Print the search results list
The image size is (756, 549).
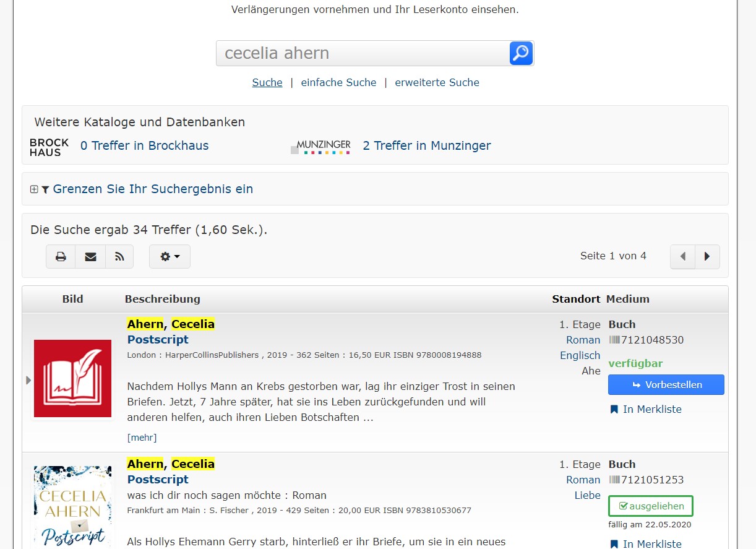click(61, 257)
